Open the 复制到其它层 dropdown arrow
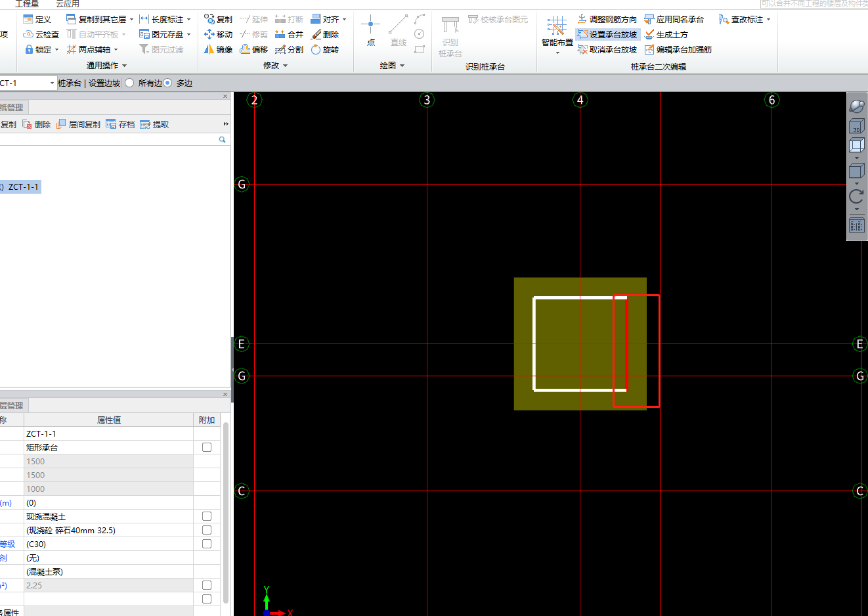Screen dimensions: 868x616 pyautogui.click(x=131, y=19)
